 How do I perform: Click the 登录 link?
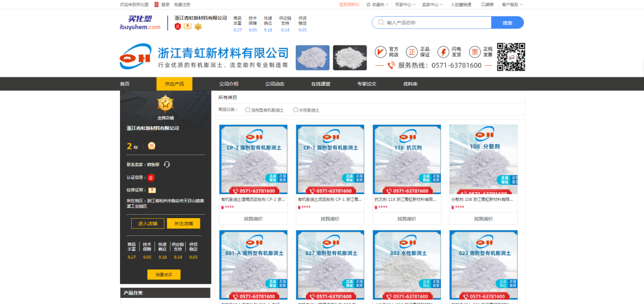[x=165, y=4]
